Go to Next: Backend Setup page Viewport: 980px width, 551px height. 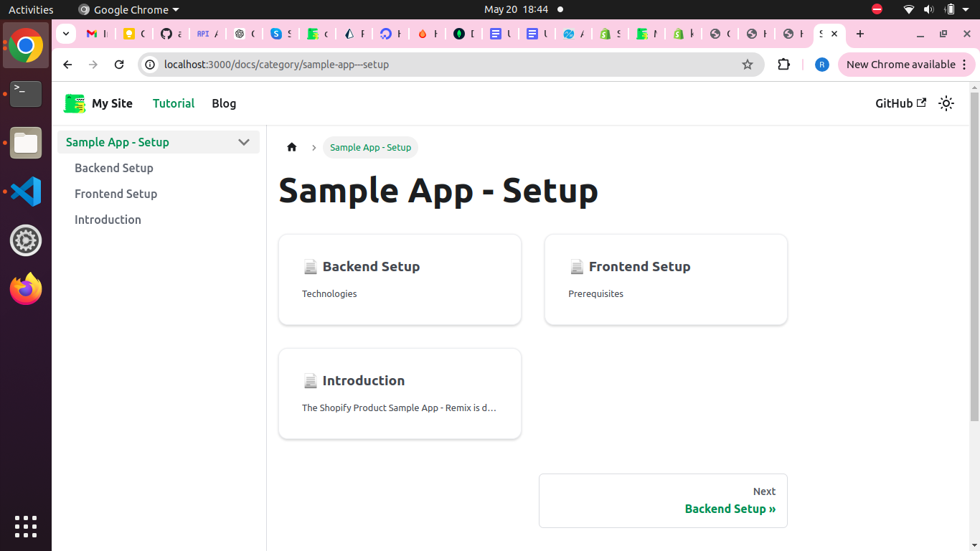663,501
